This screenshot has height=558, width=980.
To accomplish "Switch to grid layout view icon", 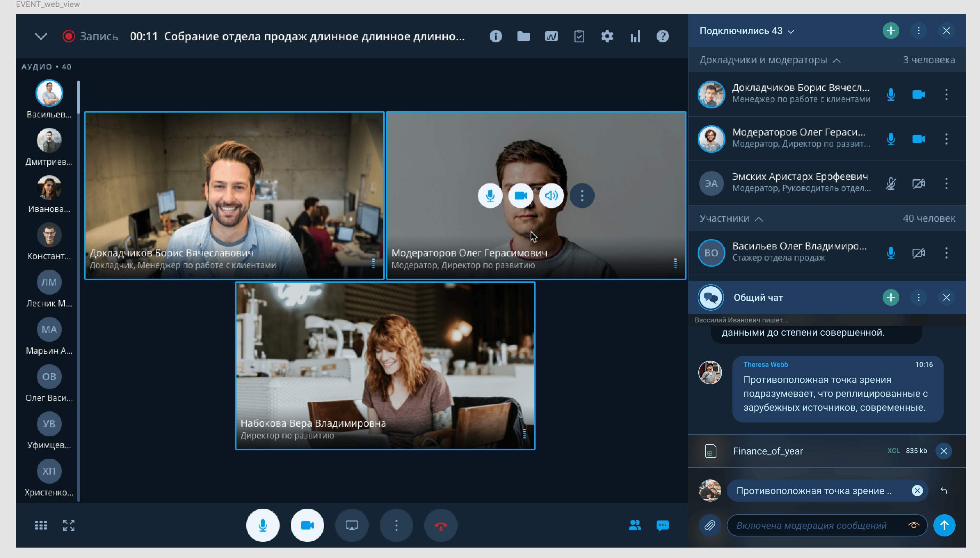I will pyautogui.click(x=41, y=525).
